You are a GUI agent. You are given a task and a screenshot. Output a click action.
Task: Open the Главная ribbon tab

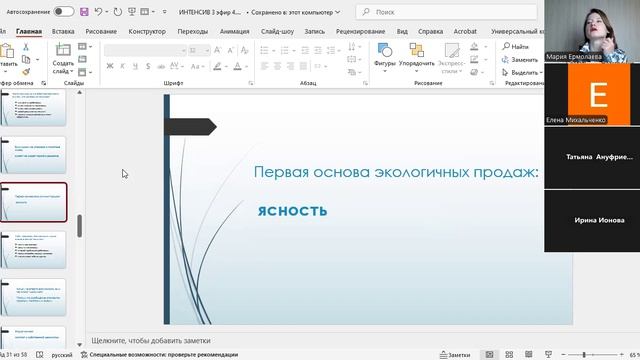[29, 31]
